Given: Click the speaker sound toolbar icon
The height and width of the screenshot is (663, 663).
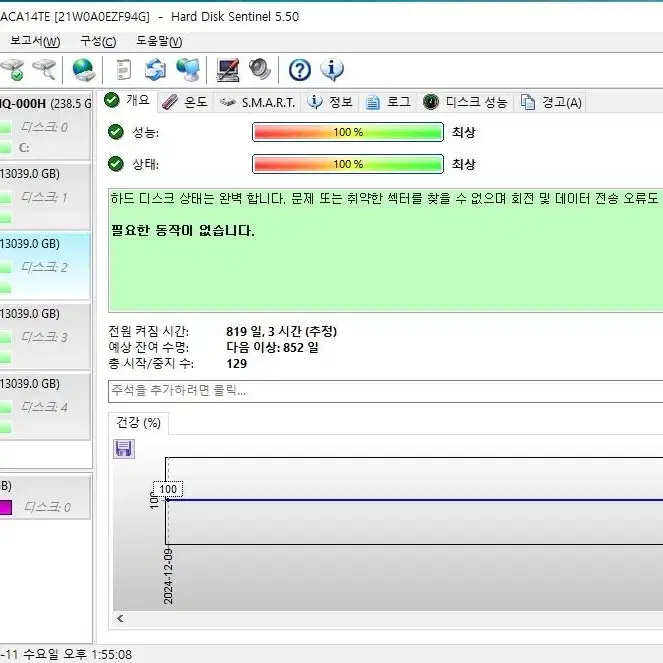Looking at the screenshot, I should coord(260,69).
